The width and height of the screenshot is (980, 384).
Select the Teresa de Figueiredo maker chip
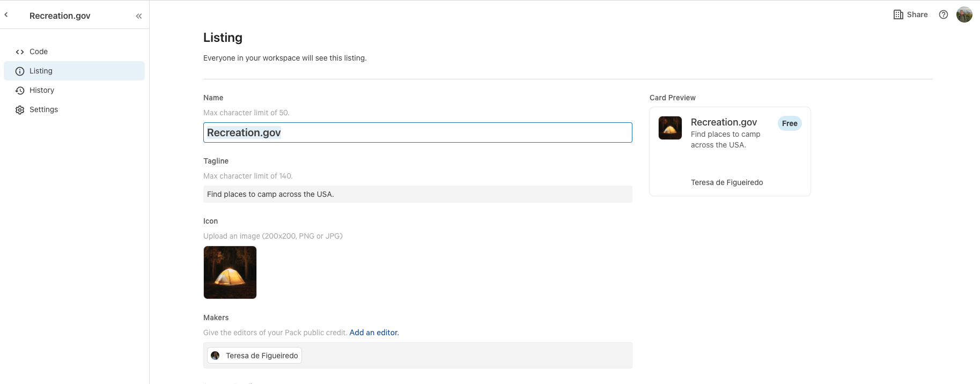(255, 356)
